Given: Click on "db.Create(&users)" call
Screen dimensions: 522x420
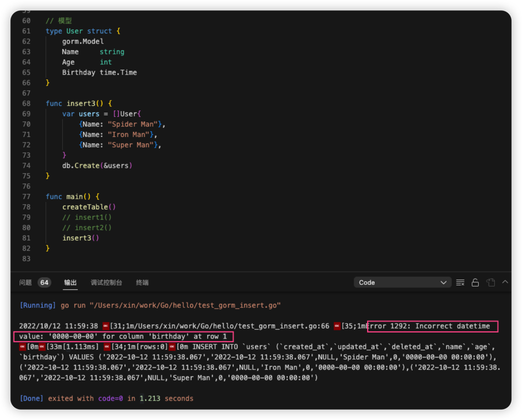Looking at the screenshot, I should 97,165.
